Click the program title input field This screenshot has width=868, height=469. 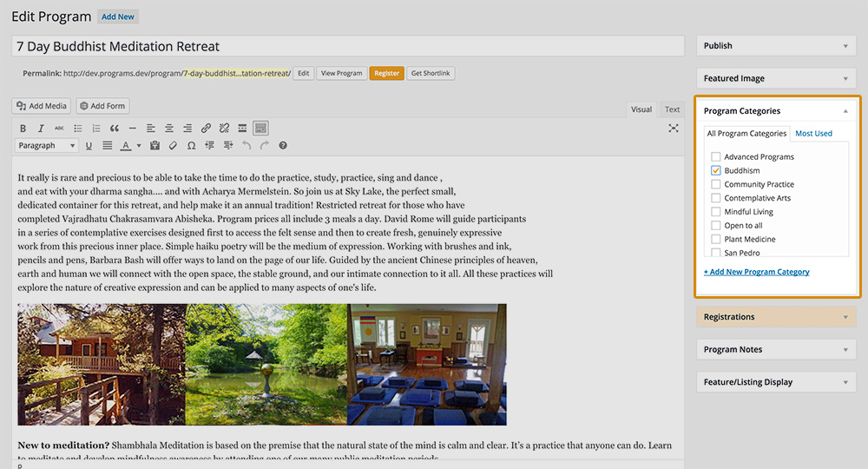pos(348,47)
